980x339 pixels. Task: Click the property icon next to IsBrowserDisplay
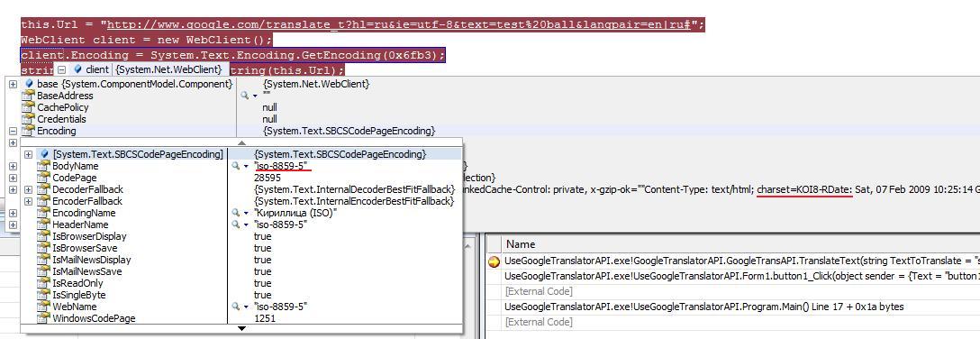(x=42, y=236)
